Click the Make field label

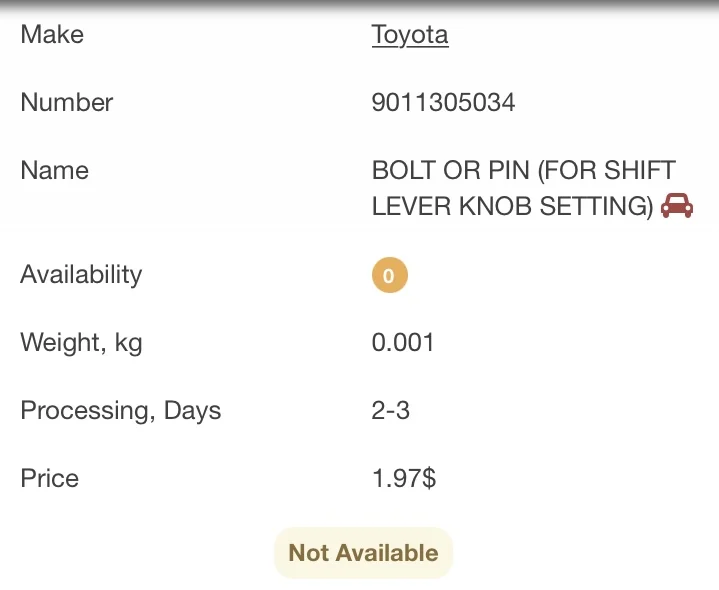[52, 35]
